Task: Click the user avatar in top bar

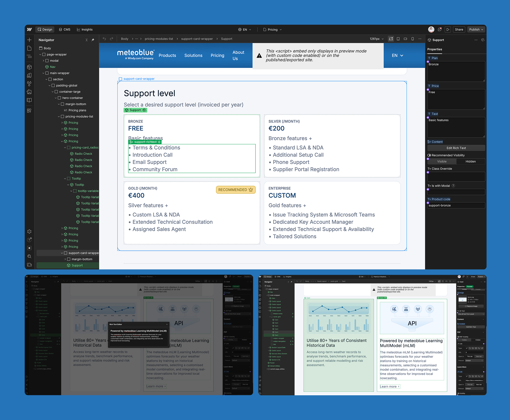Action: click(x=431, y=29)
